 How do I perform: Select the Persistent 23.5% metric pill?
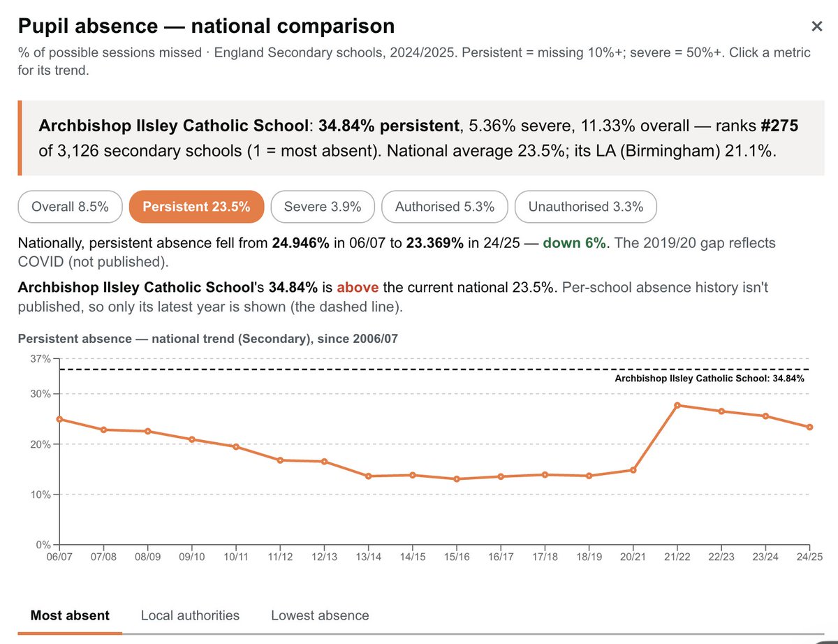(x=196, y=207)
